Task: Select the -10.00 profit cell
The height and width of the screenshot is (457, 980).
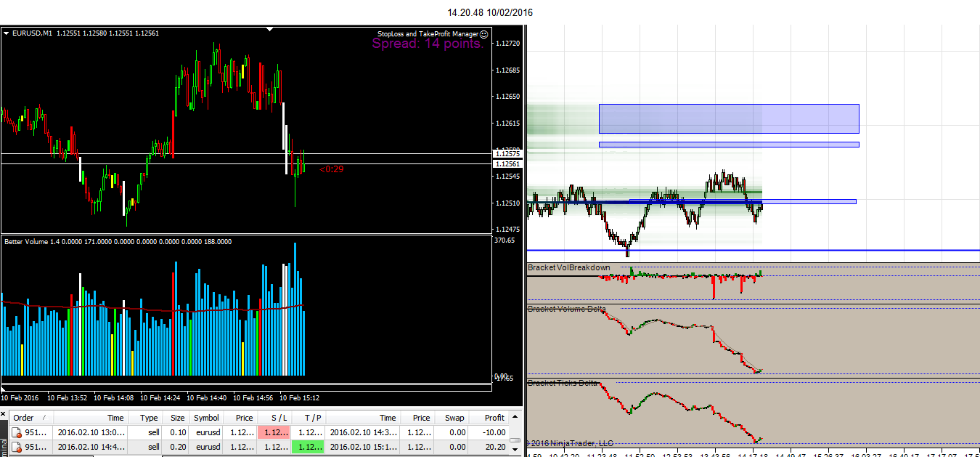Action: (x=488, y=432)
